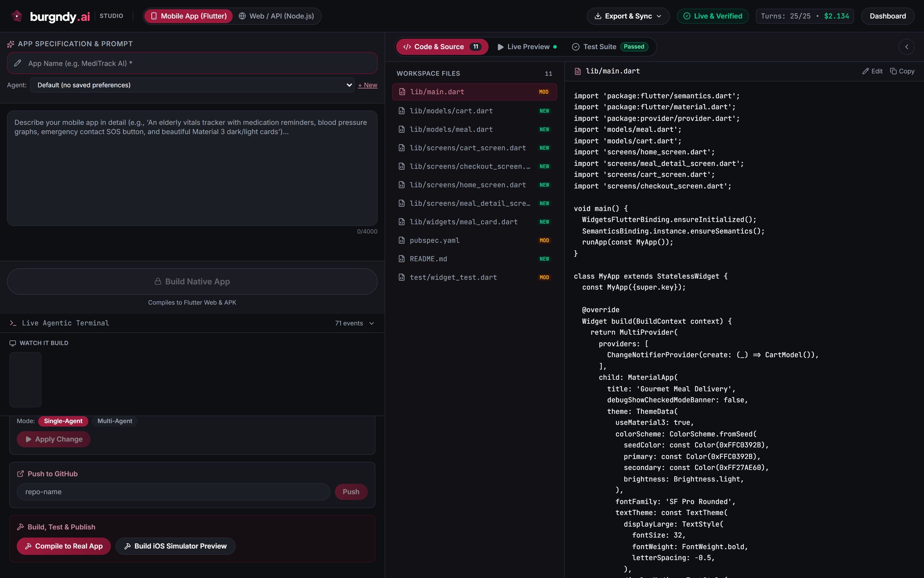Open the Agent preferences dropdown
The image size is (924, 578).
192,85
